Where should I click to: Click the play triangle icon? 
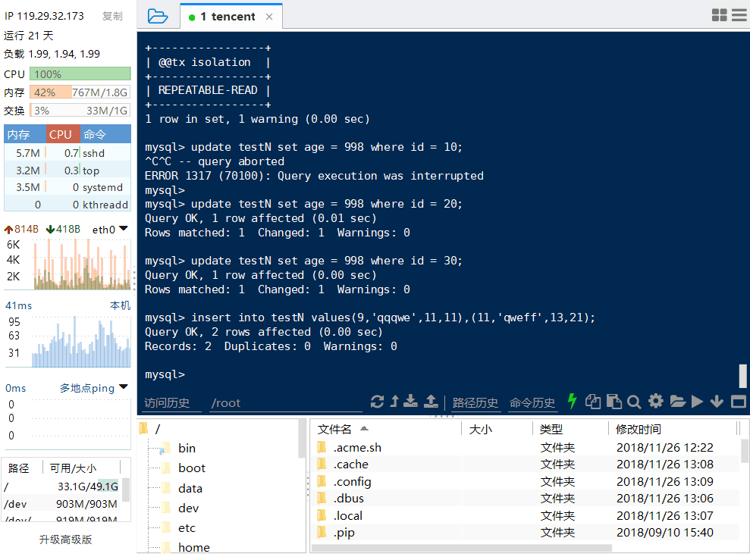(698, 402)
